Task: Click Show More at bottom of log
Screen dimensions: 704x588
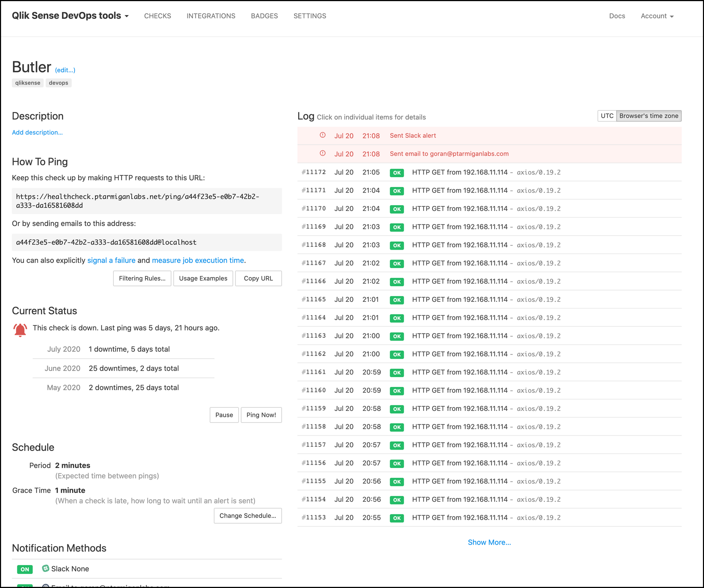Action: [489, 542]
